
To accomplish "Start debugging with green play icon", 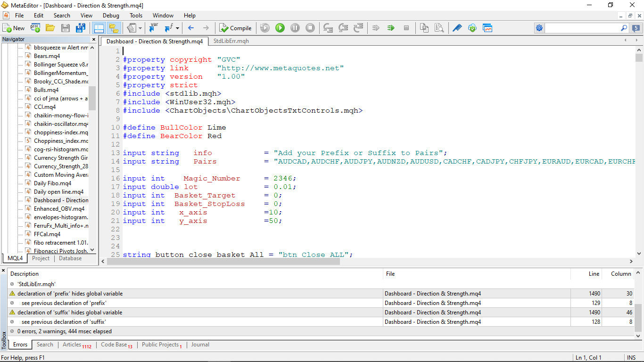I will click(x=280, y=28).
